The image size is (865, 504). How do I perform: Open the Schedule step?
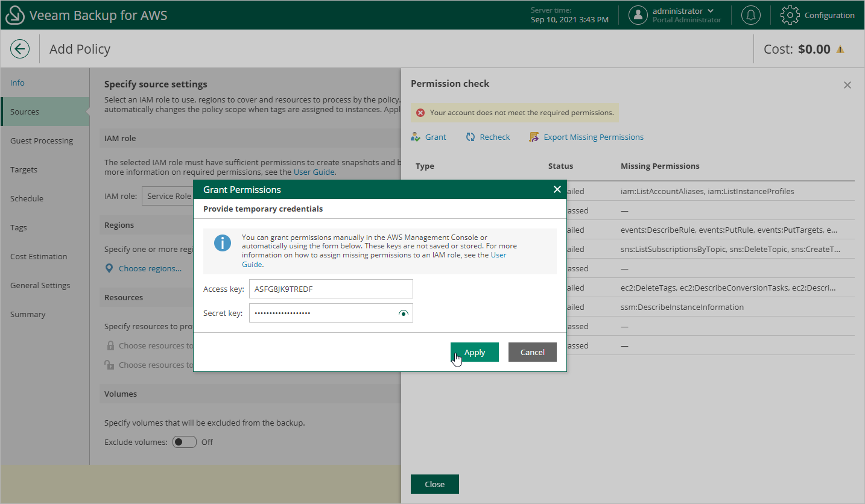click(27, 198)
